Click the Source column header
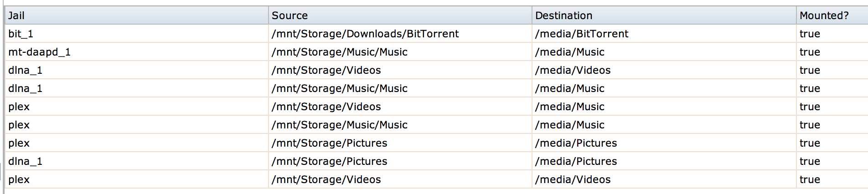The image size is (868, 194). (x=289, y=15)
